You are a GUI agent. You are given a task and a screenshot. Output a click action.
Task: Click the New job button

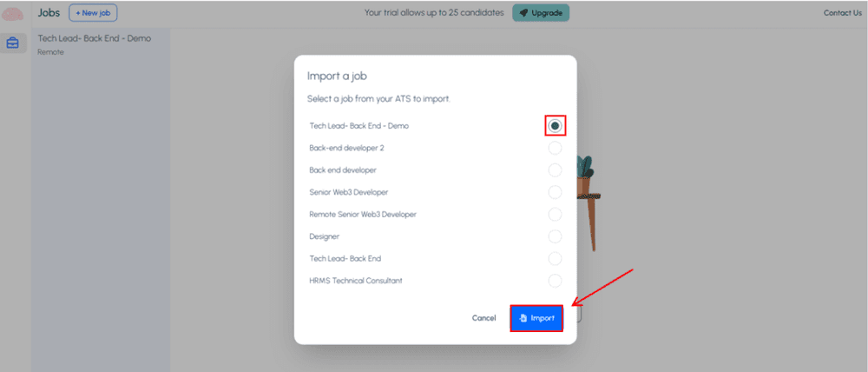[93, 13]
